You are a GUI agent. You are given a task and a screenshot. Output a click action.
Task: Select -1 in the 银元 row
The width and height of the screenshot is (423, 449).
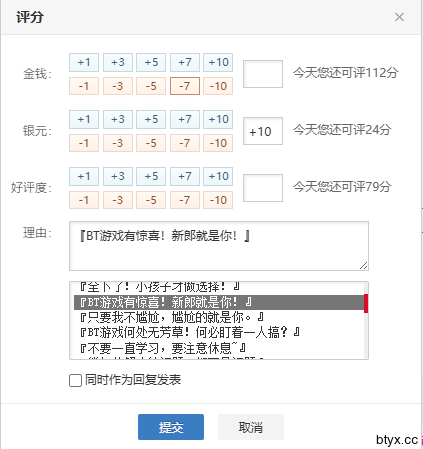point(84,143)
